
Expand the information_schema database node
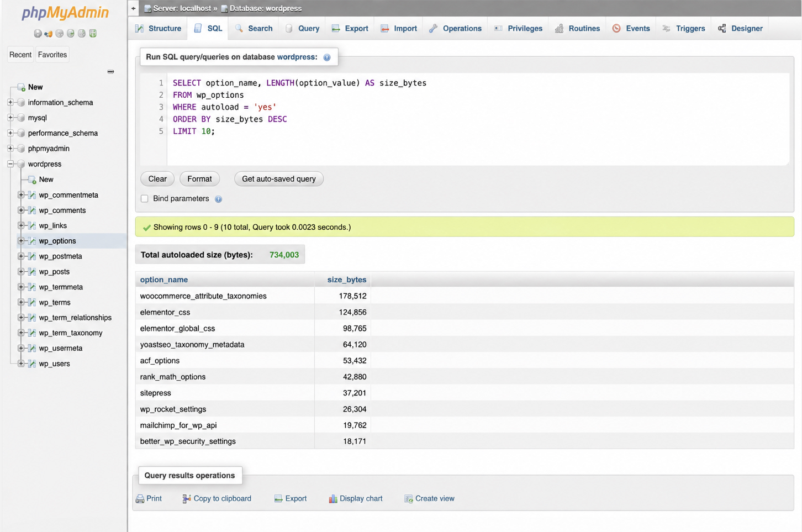tap(10, 102)
